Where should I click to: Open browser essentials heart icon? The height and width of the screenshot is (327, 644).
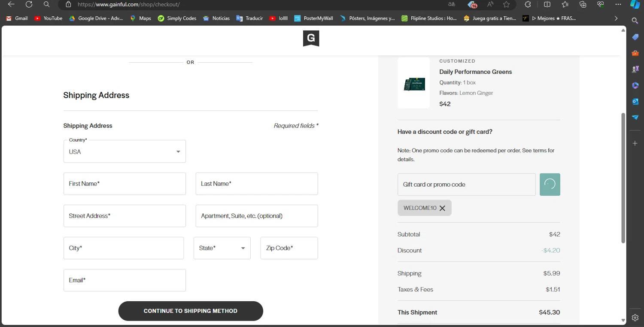pos(600,4)
